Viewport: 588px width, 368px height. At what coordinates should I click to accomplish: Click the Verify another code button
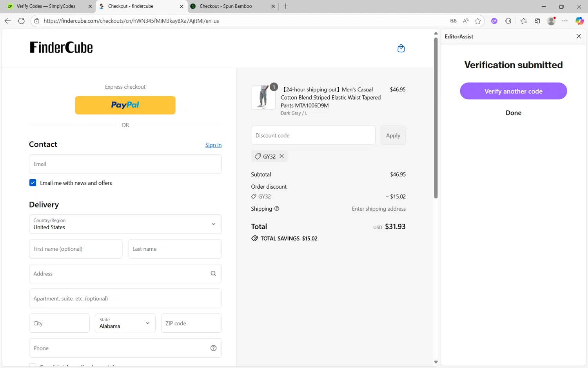(x=513, y=91)
